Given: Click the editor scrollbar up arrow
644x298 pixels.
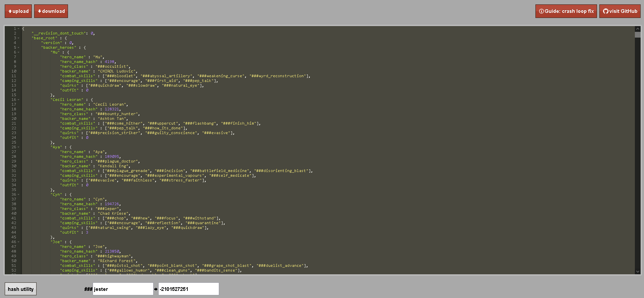Looking at the screenshot, I should click(638, 29).
